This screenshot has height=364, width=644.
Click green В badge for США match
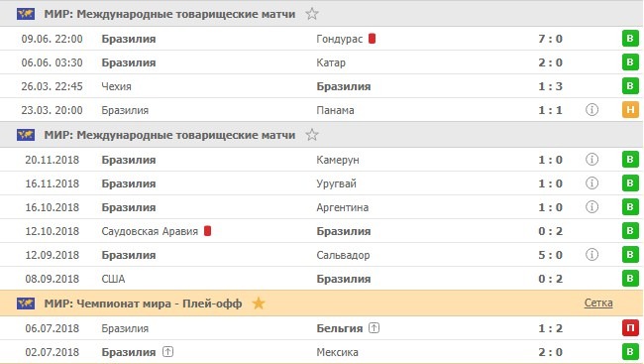[630, 279]
